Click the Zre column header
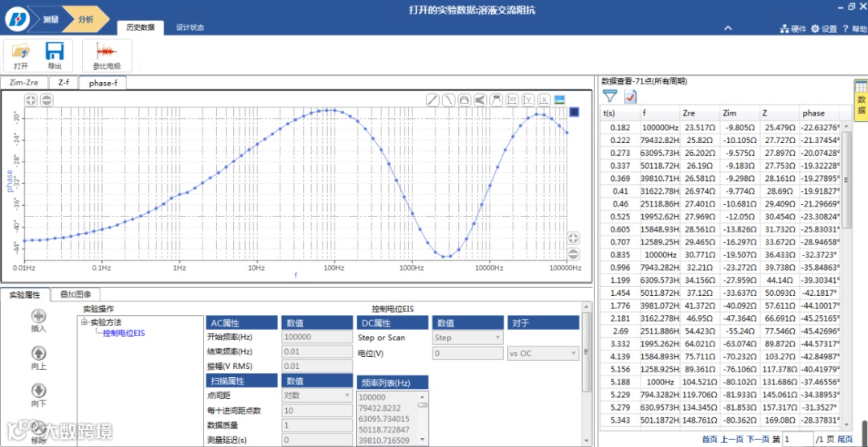This screenshot has width=868, height=447. (700, 113)
